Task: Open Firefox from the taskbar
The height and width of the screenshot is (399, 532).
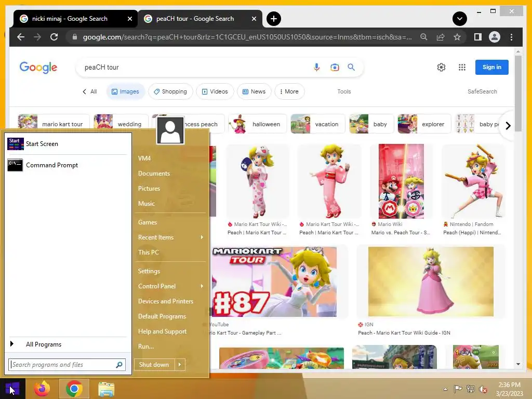Action: (42, 389)
